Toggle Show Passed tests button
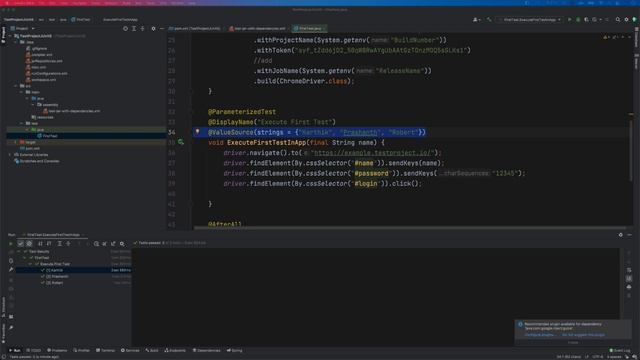640x360 pixels. coord(20,244)
